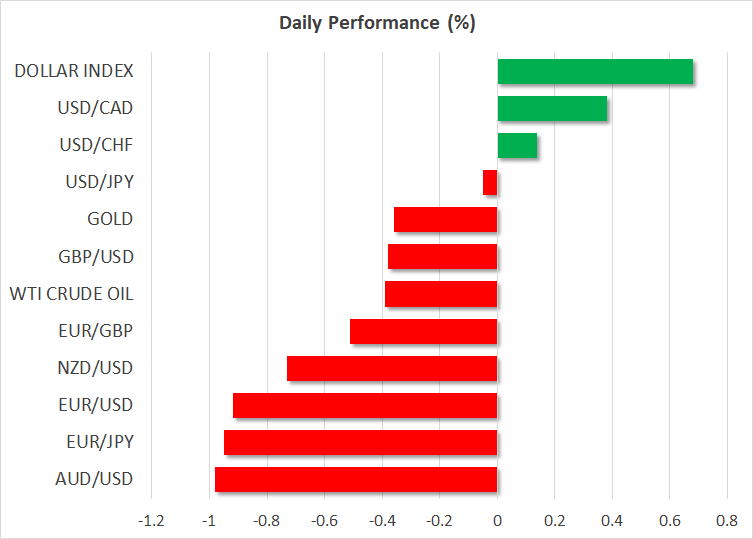The height and width of the screenshot is (539, 753).
Task: Select the red GOLD bar
Action: 445,219
